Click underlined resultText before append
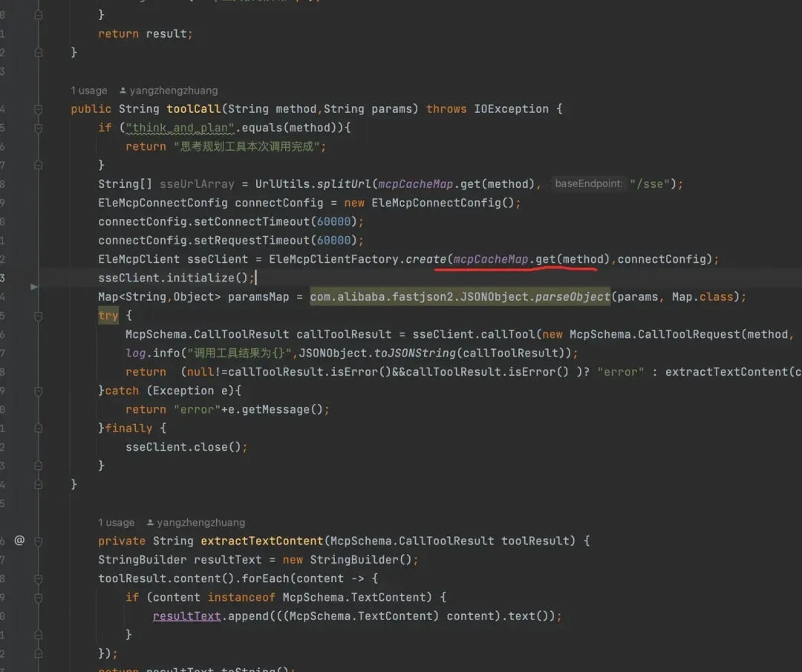This screenshot has height=672, width=802. (x=186, y=616)
